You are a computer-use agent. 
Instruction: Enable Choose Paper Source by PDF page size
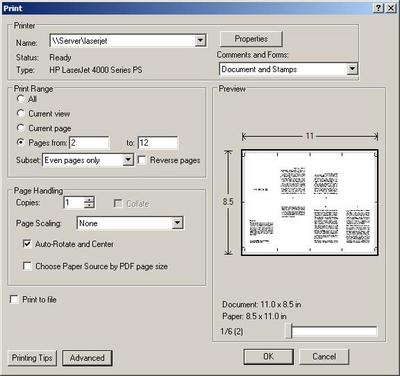click(27, 266)
